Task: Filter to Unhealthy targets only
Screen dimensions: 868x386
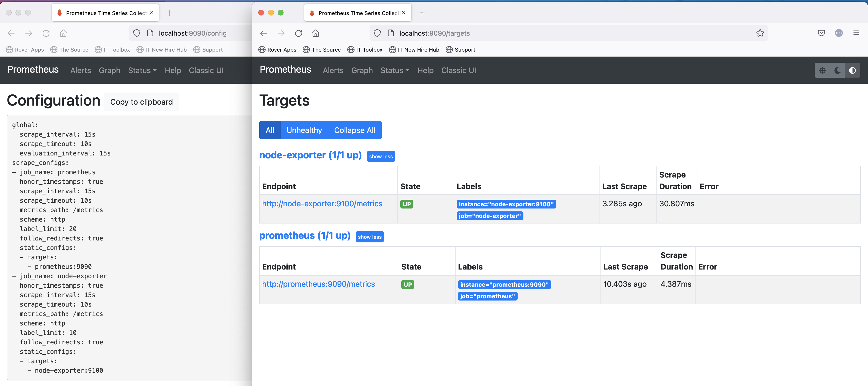Action: tap(304, 130)
